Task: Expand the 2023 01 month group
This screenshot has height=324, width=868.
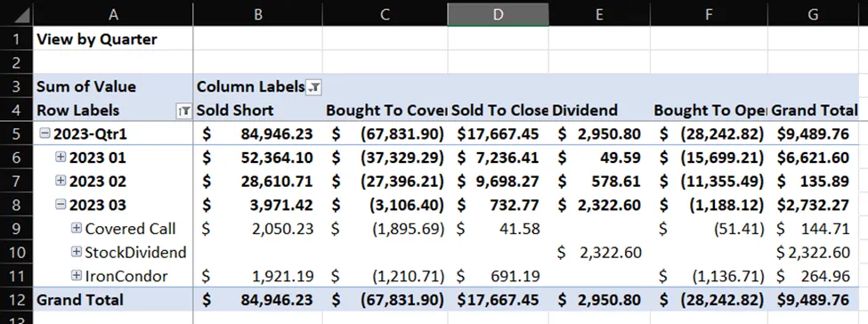Action: coord(61,158)
